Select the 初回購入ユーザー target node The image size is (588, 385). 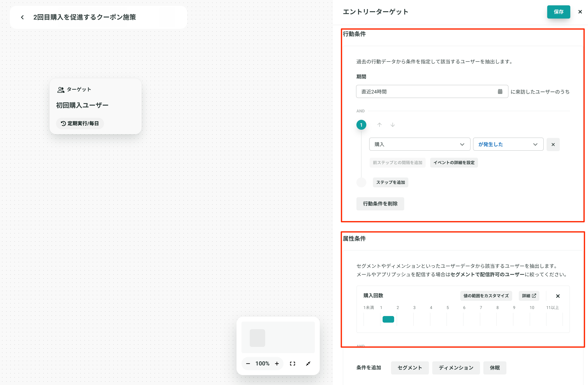(95, 106)
